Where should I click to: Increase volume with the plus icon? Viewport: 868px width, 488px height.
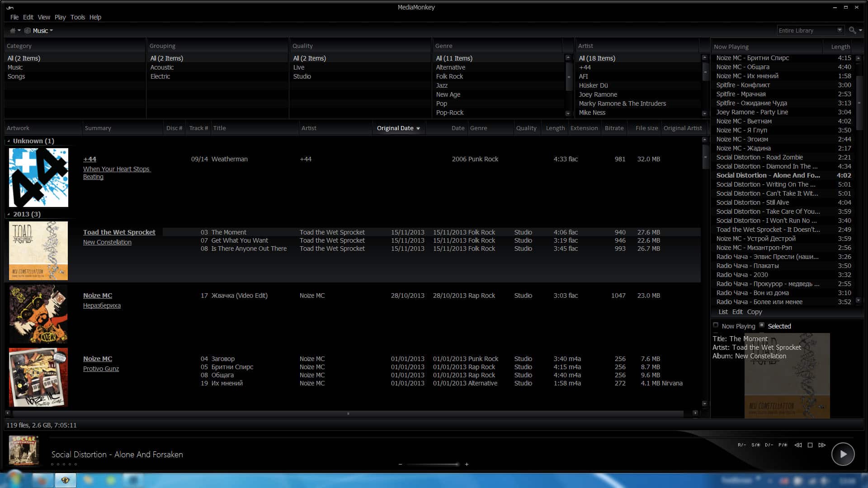467,465
